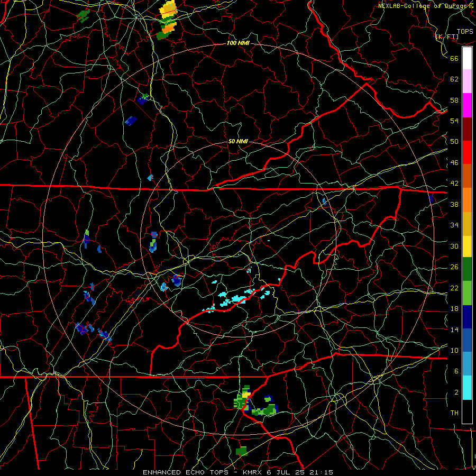The width and height of the screenshot is (476, 476).
Task: Click the bright yellow legend swatch
Action: click(x=467, y=246)
